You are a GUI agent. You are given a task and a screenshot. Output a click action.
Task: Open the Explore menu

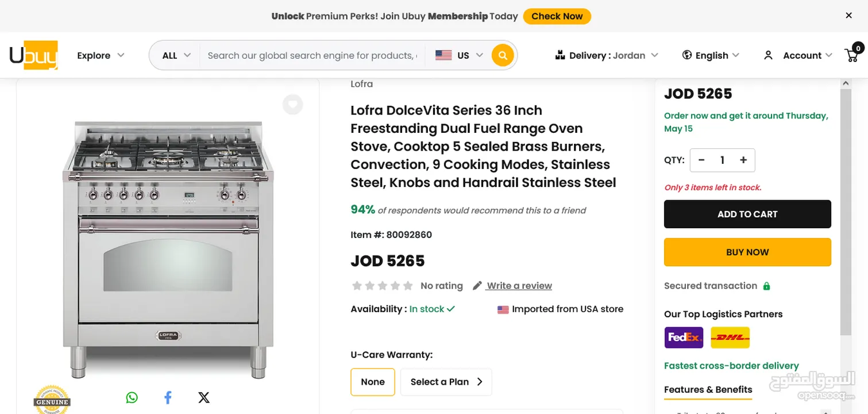pos(101,55)
